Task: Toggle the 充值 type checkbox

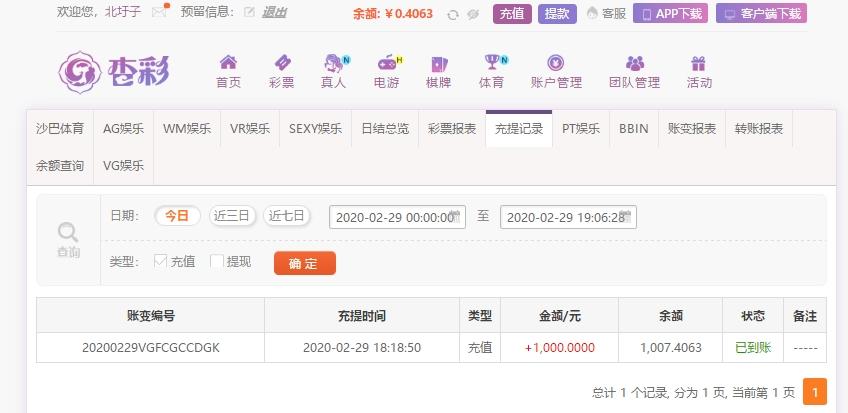Action: coord(160,262)
